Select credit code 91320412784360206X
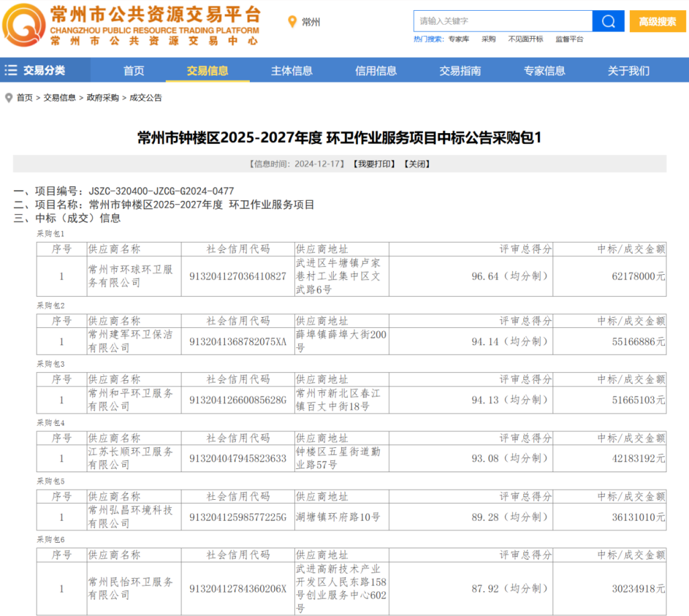The width and height of the screenshot is (689, 616). click(238, 588)
